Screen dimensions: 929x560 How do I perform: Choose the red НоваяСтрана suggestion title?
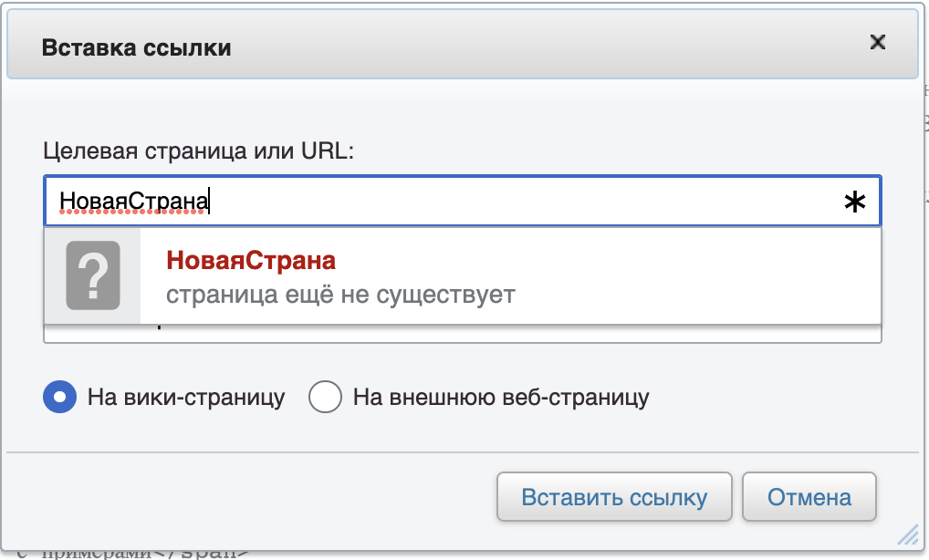tap(251, 261)
